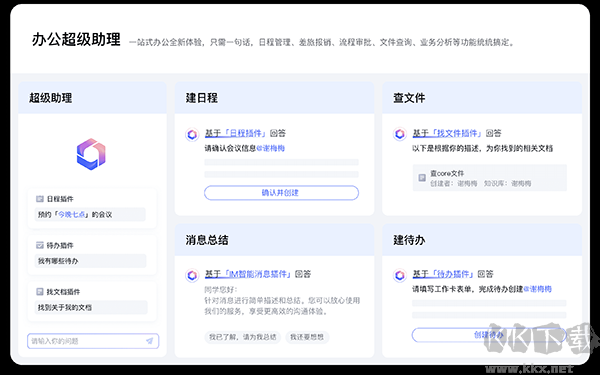Click the assistant avatar in 查文件 card
Viewport: 600px width, 375px height.
[x=400, y=134]
